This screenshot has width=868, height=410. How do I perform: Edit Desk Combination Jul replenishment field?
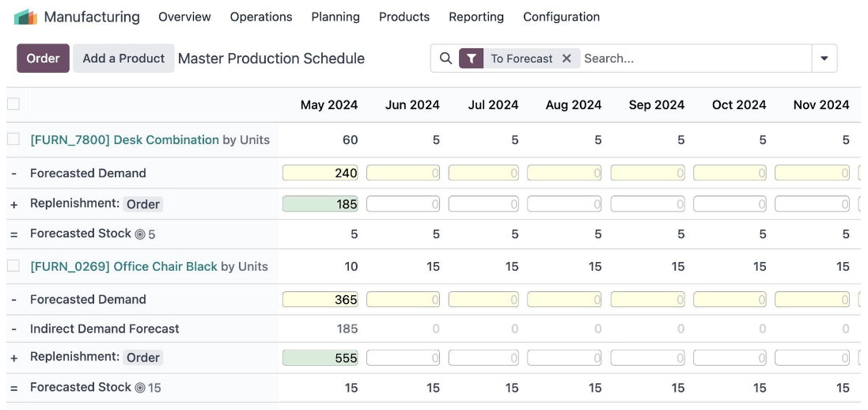click(x=483, y=204)
